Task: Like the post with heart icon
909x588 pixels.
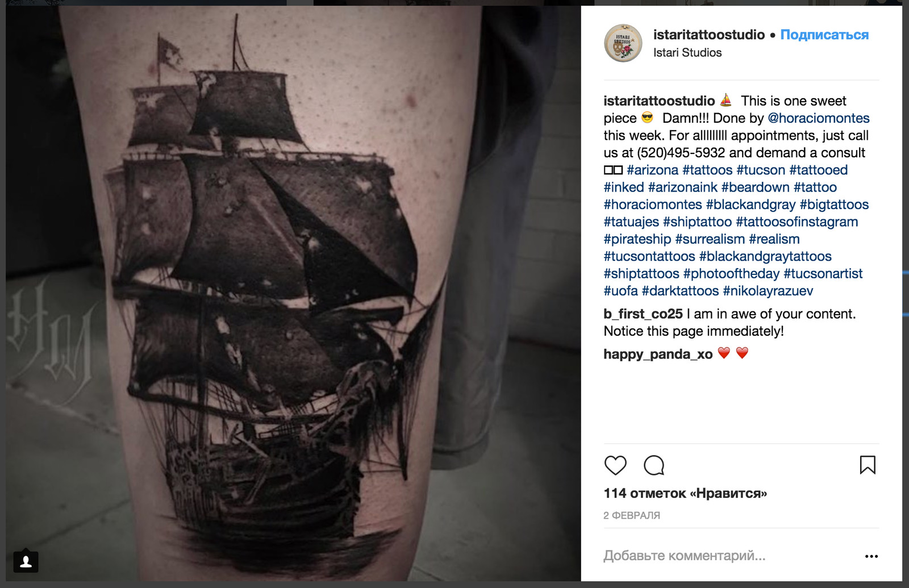Action: click(x=615, y=465)
